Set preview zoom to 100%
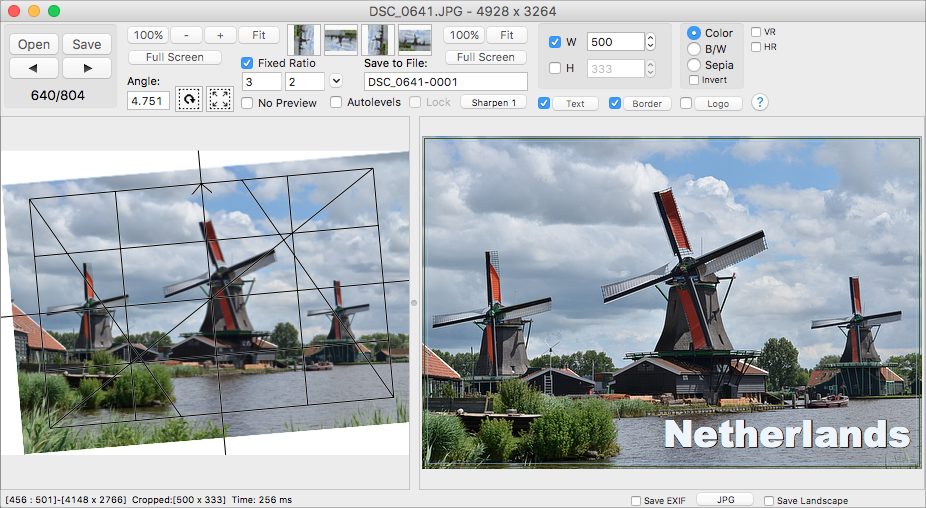 coord(464,35)
